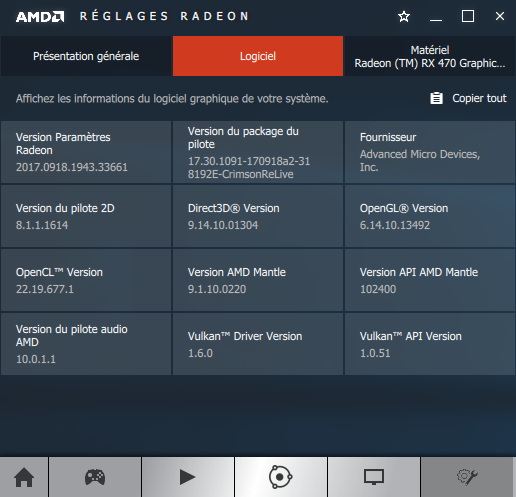The image size is (516, 497).
Task: Click the Version du pilote 2D label
Action: pyautogui.click(x=65, y=208)
